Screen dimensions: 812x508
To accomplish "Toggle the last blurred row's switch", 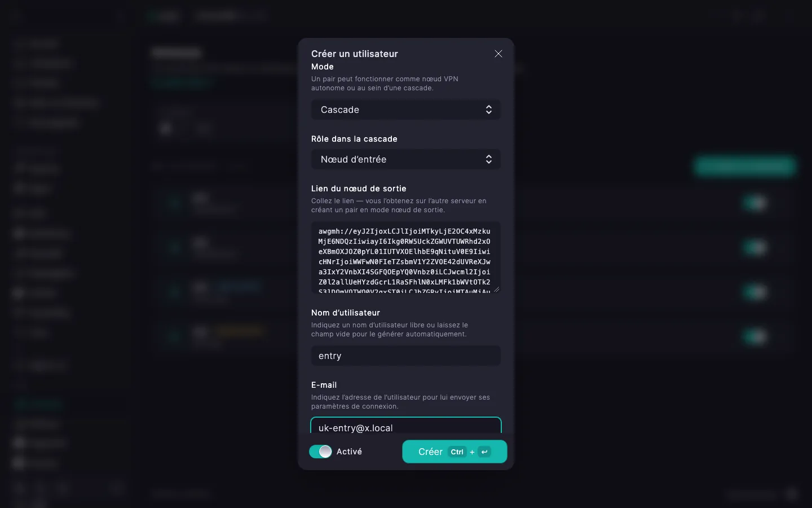I will (756, 336).
